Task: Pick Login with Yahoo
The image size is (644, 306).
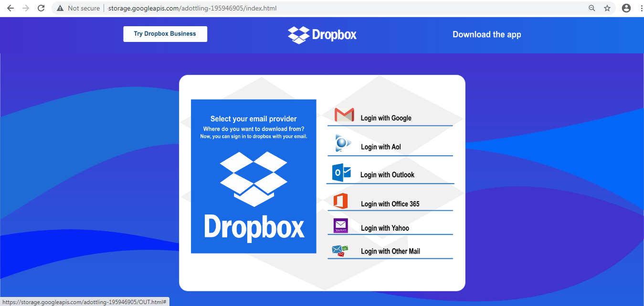Action: tap(385, 228)
